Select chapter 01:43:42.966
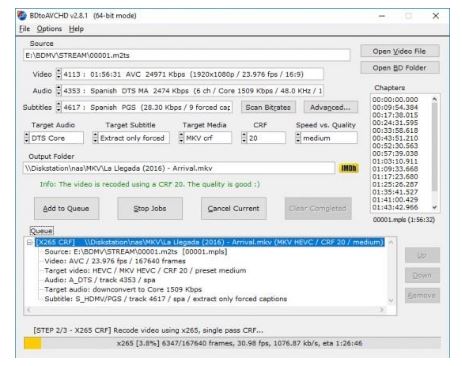This screenshot has width=462, height=366. pyautogui.click(x=395, y=207)
